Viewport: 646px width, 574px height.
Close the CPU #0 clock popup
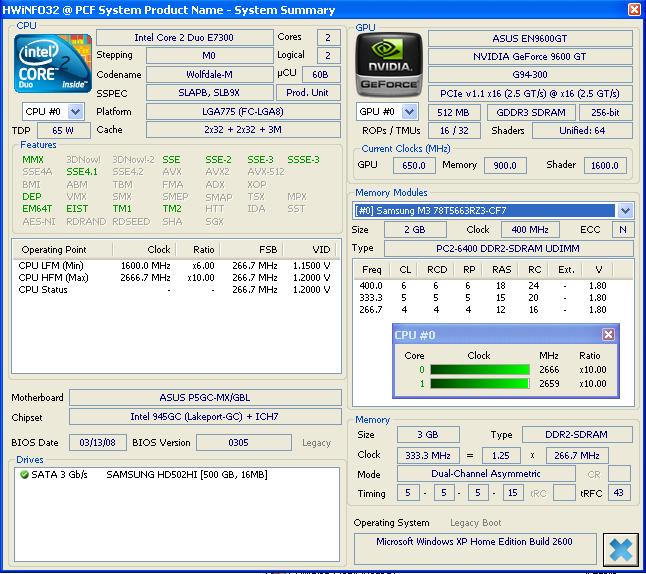(x=608, y=335)
